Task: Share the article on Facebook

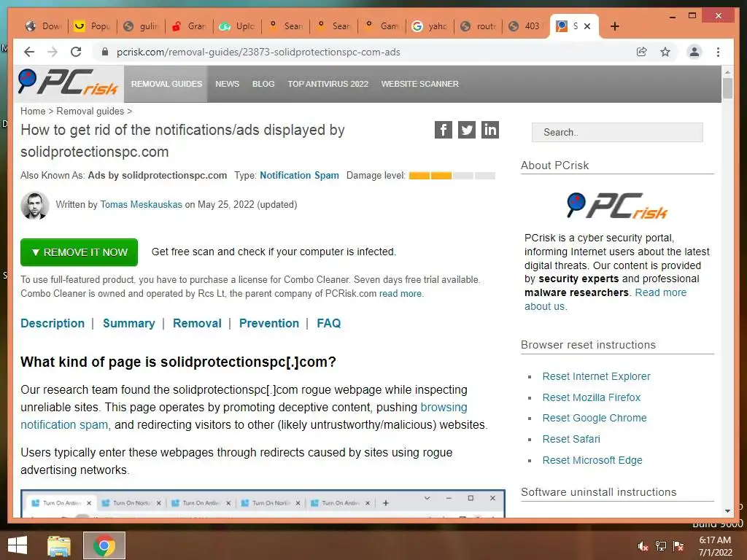Action: [443, 130]
